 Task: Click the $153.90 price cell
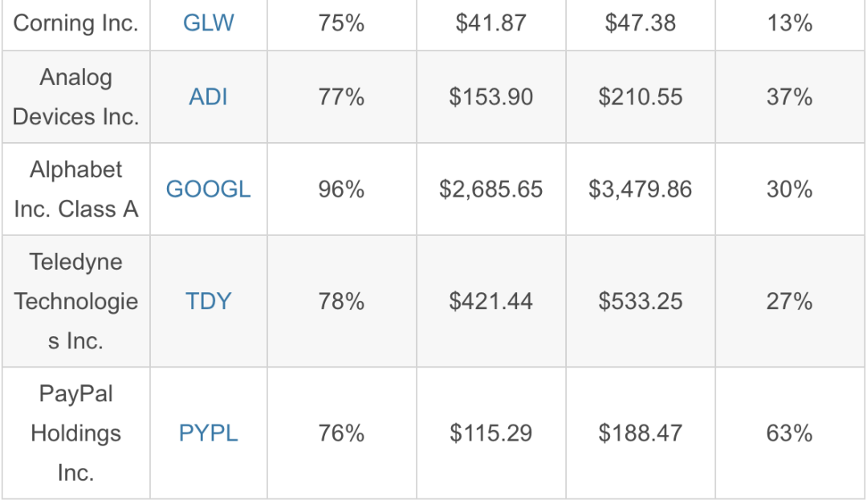[x=491, y=97]
